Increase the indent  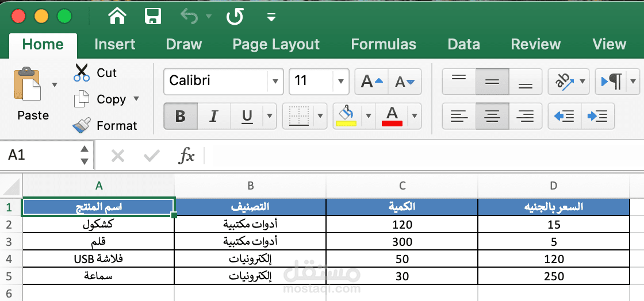(597, 117)
